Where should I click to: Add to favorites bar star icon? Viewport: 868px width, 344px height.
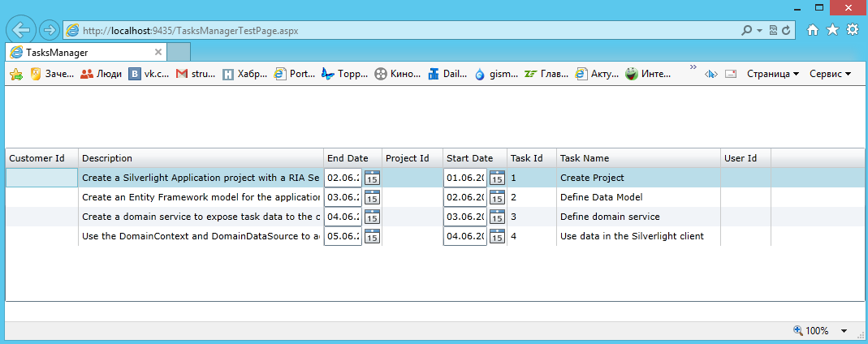[x=16, y=74]
